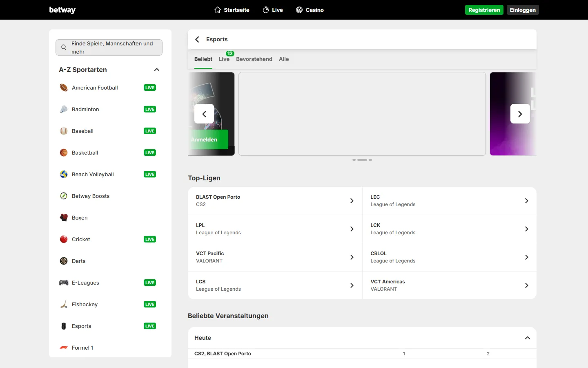Viewport: 588px width, 368px height.
Task: Click the Formel 1 logo icon
Action: (x=64, y=348)
